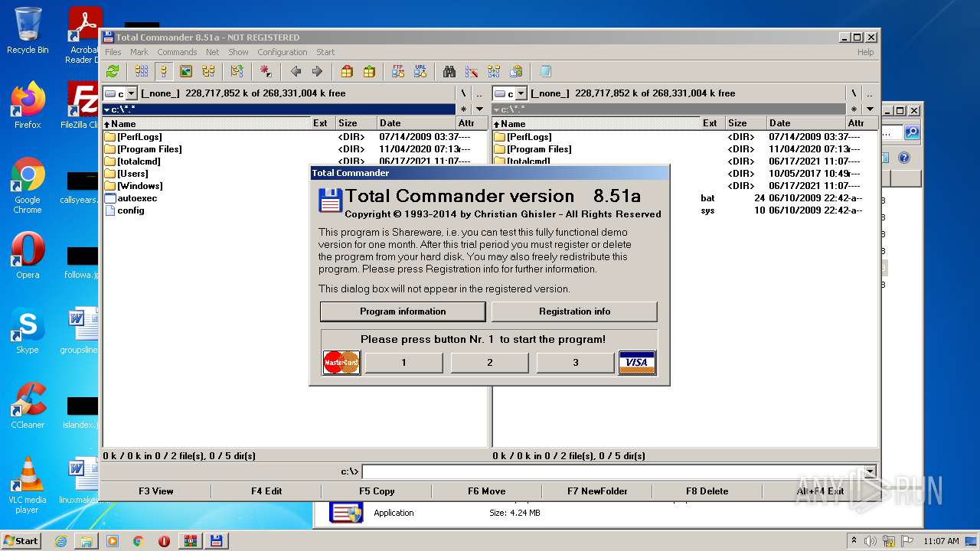Open the Notepad toolbar icon
Viewport: 980px width, 551px height.
coord(545,71)
